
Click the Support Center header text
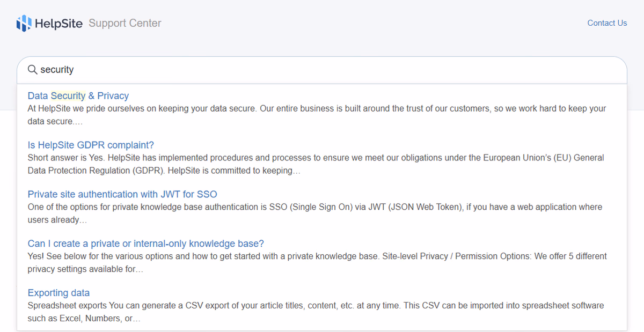click(125, 23)
